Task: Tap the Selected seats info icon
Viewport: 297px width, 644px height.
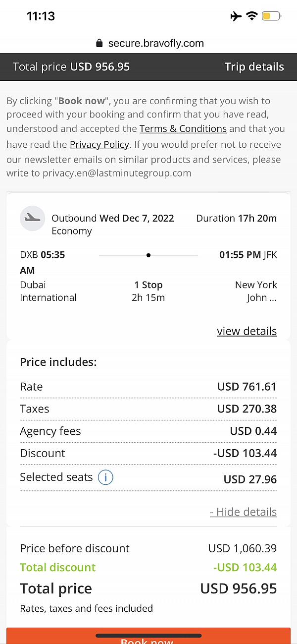Action: 105,477
